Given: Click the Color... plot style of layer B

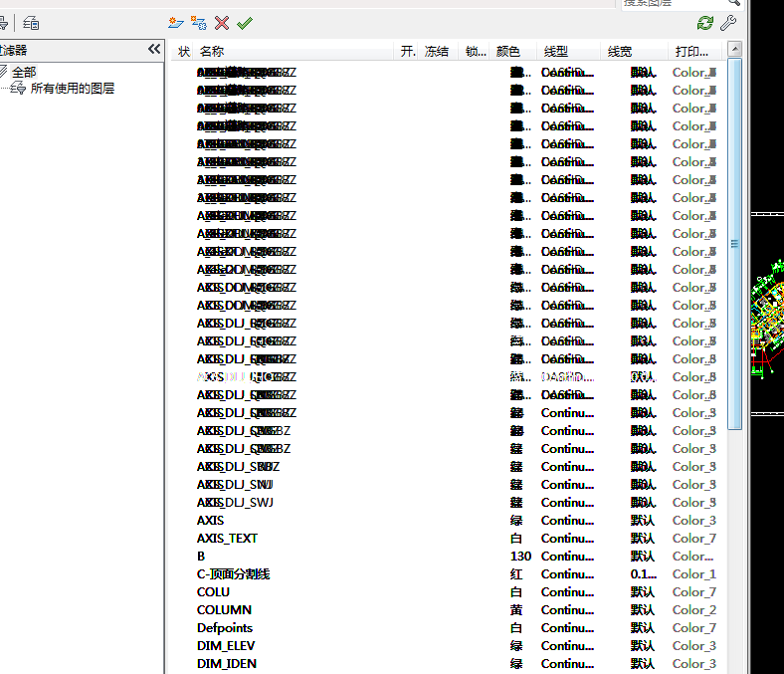Looking at the screenshot, I should tap(693, 557).
